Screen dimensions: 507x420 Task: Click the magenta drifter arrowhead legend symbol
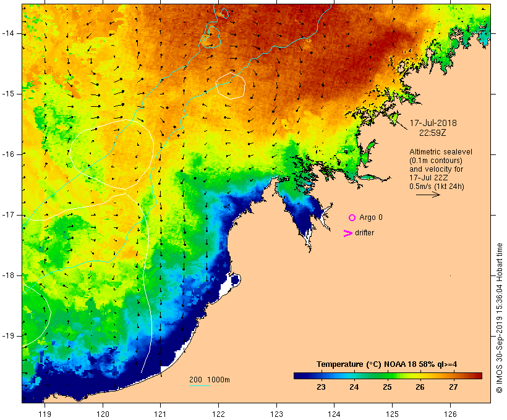coord(348,233)
